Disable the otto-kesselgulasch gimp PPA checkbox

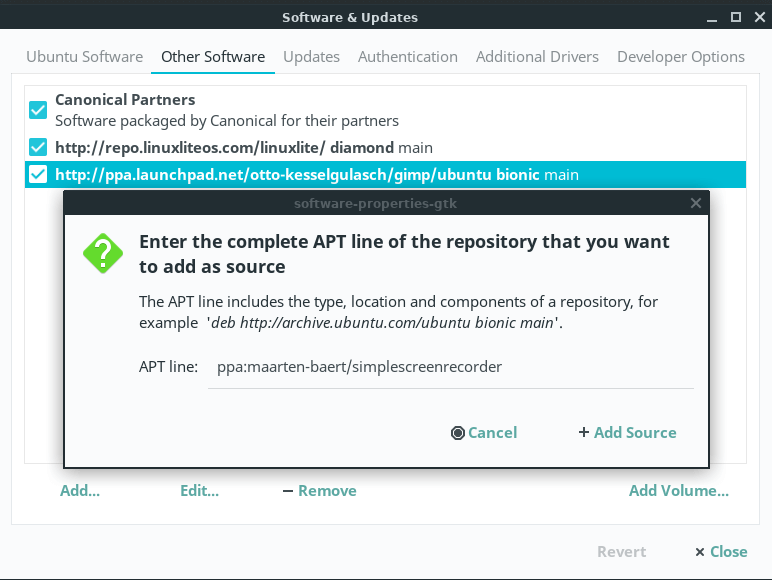pos(38,175)
